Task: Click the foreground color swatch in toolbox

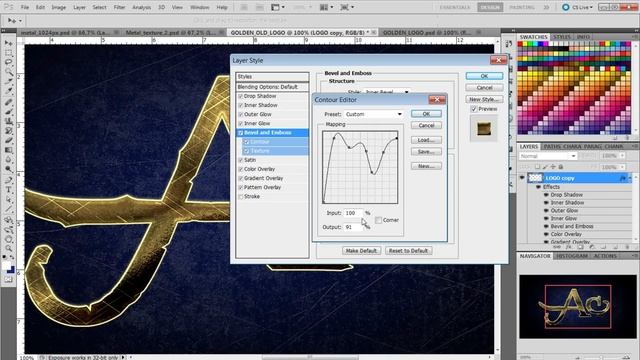Action: (x=6, y=266)
